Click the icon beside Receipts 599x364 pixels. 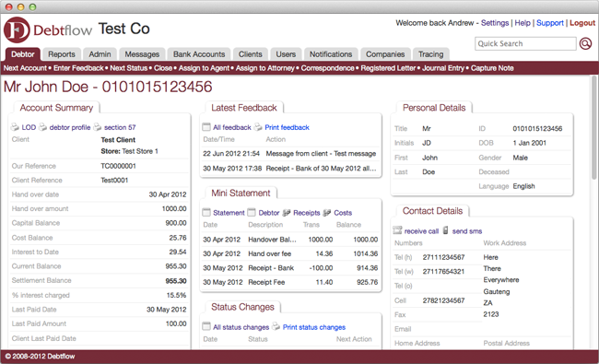287,212
